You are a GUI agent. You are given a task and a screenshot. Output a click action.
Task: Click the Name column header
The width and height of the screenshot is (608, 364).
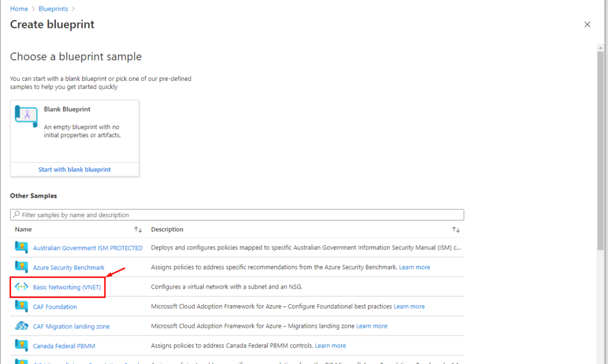[23, 229]
